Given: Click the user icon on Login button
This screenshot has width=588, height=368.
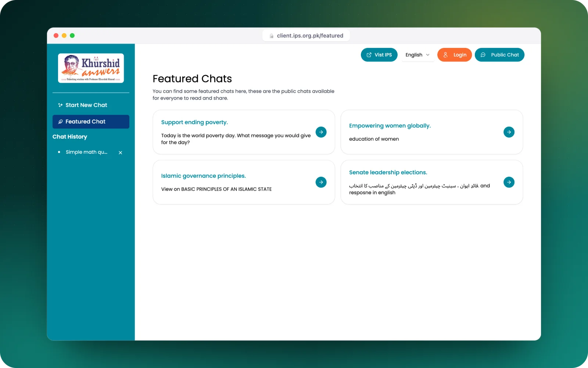Looking at the screenshot, I should 445,55.
